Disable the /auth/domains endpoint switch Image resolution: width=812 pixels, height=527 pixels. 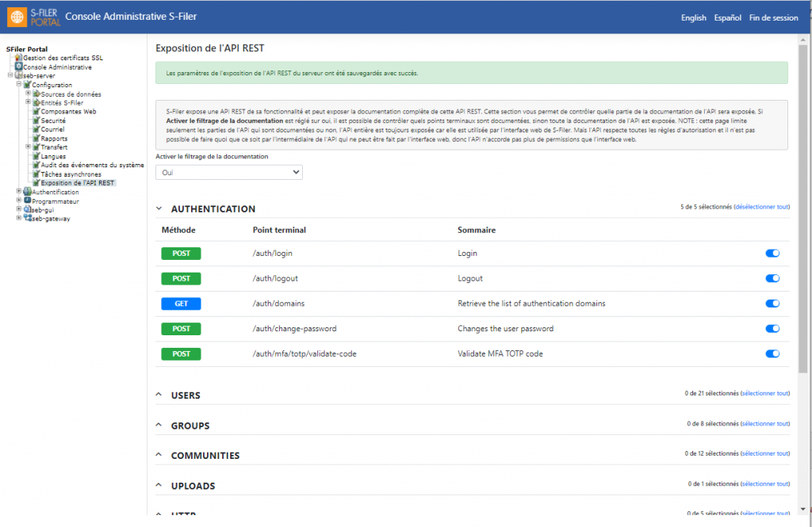(772, 304)
